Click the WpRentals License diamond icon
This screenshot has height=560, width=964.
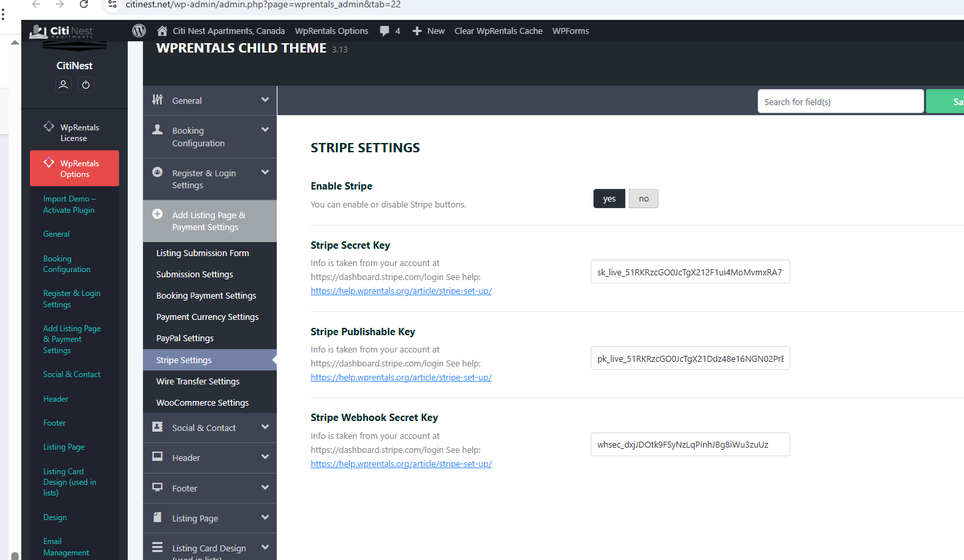[x=49, y=126]
